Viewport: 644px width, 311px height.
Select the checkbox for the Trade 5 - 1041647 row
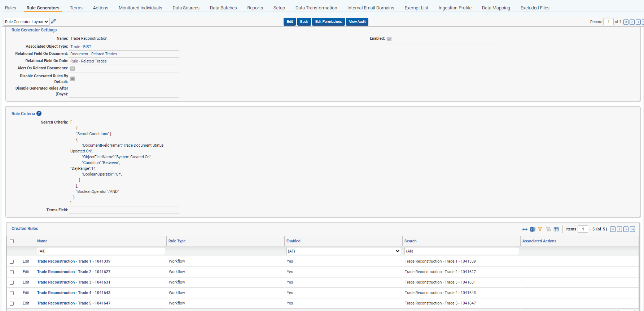pos(12,303)
